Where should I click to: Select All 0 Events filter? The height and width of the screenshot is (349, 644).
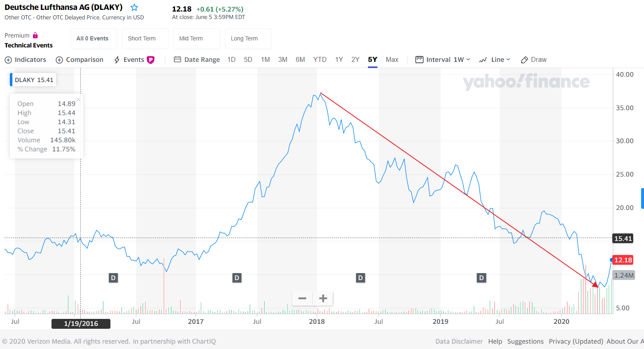[94, 39]
